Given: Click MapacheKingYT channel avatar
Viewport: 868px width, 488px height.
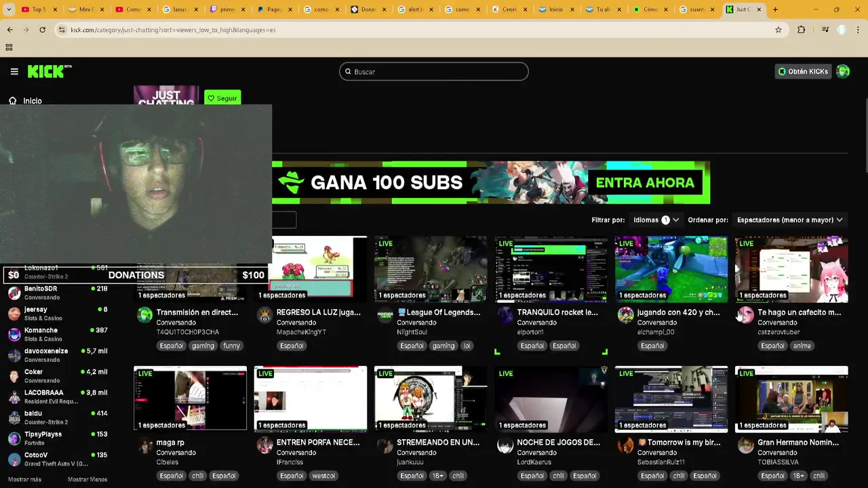Looking at the screenshot, I should coord(264,314).
